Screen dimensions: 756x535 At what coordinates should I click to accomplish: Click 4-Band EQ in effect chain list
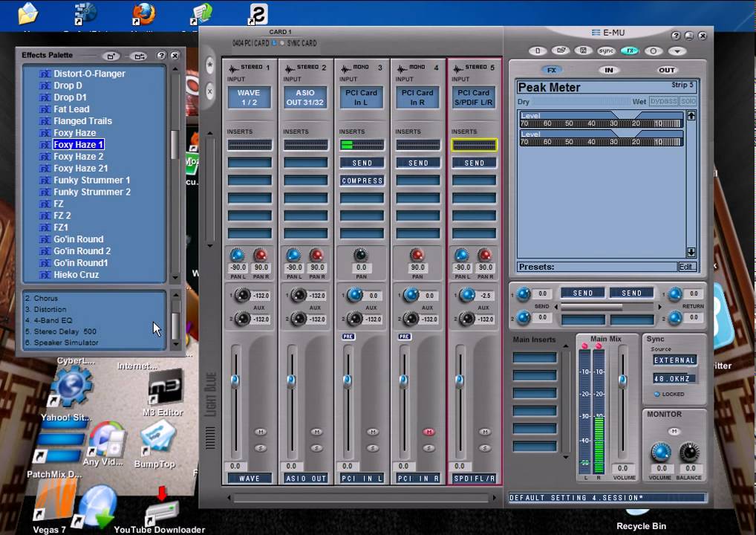point(48,320)
